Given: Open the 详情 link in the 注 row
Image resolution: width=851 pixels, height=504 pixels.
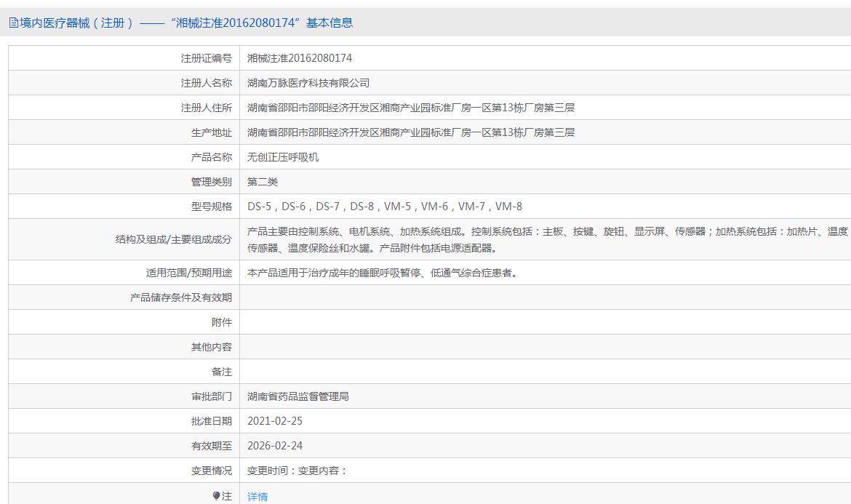Looking at the screenshot, I should click(257, 497).
